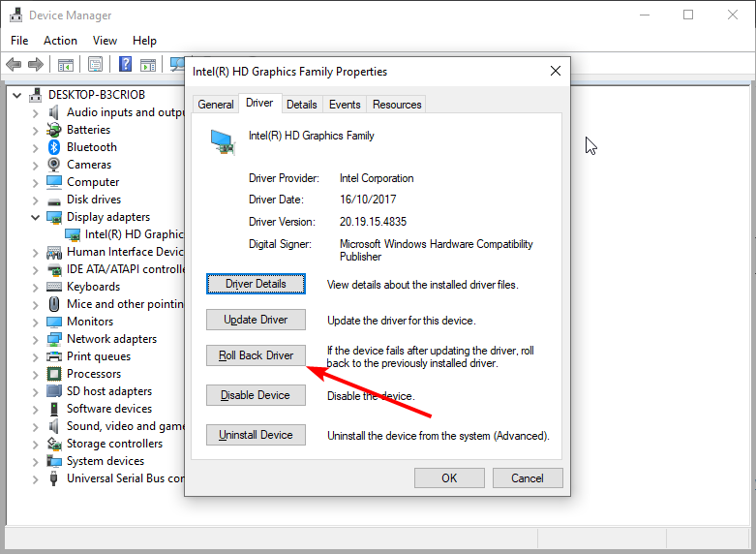Collapse the DESKTOP-B3CRIOB root node
This screenshot has width=756, height=554.
(x=16, y=95)
